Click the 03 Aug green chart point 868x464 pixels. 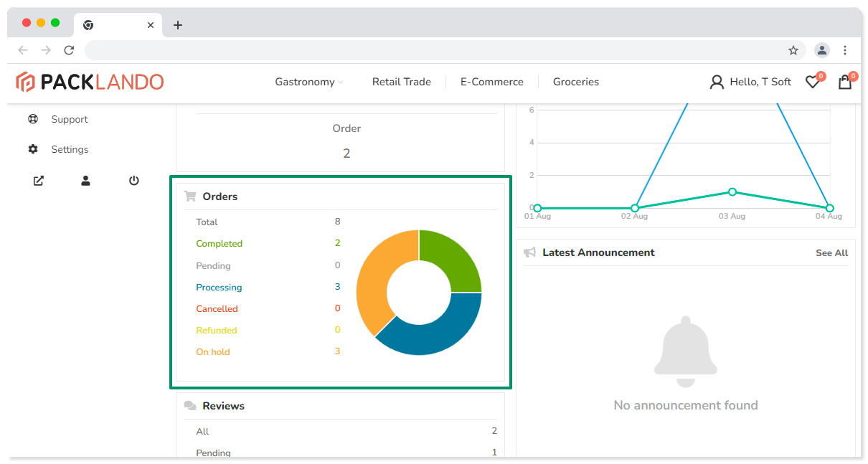[732, 191]
